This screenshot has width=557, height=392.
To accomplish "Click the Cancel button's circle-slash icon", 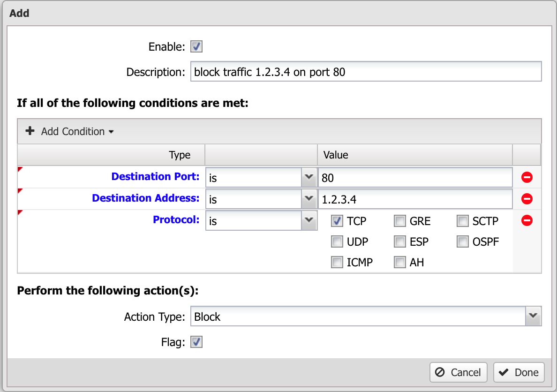I will click(x=440, y=372).
